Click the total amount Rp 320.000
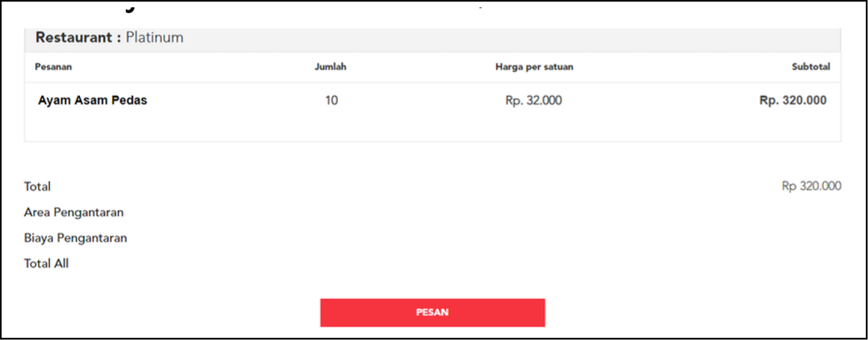 tap(811, 187)
